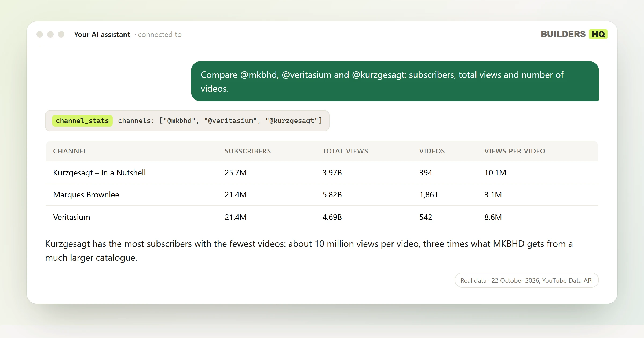The height and width of the screenshot is (338, 644).
Task: Click Marques Brownlee's 21.4M subscribers value
Action: [x=236, y=195]
